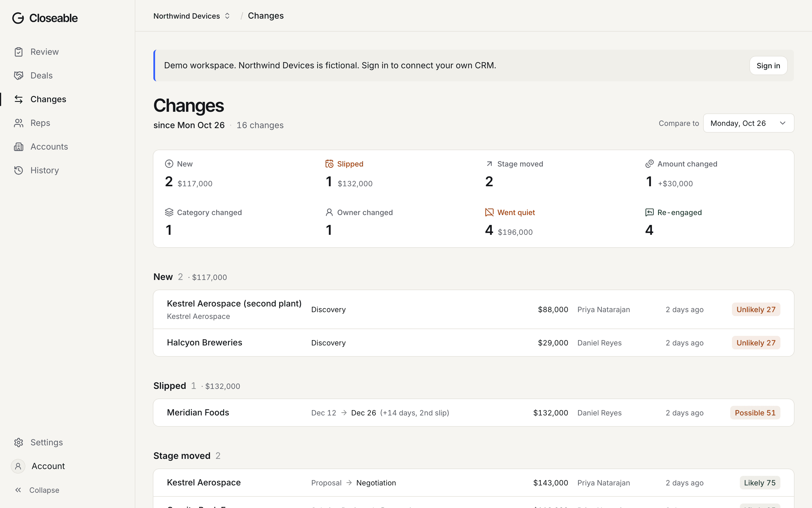Click the Accounts building icon
The width and height of the screenshot is (812, 508).
18,147
